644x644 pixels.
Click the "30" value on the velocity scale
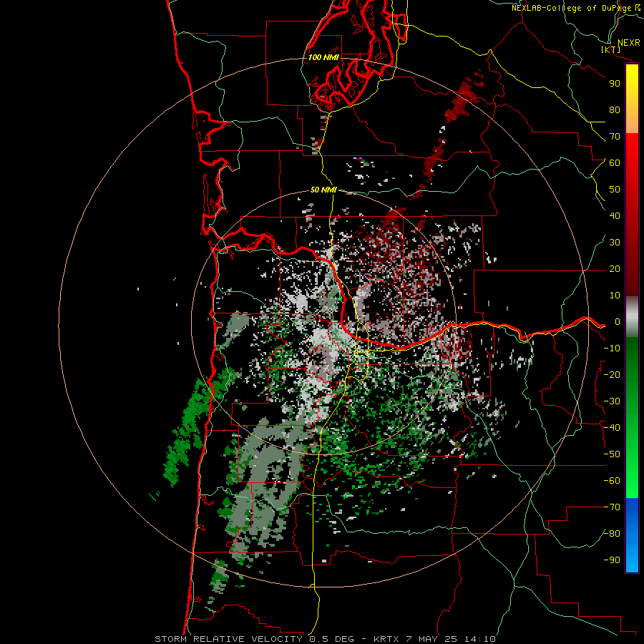pos(615,243)
